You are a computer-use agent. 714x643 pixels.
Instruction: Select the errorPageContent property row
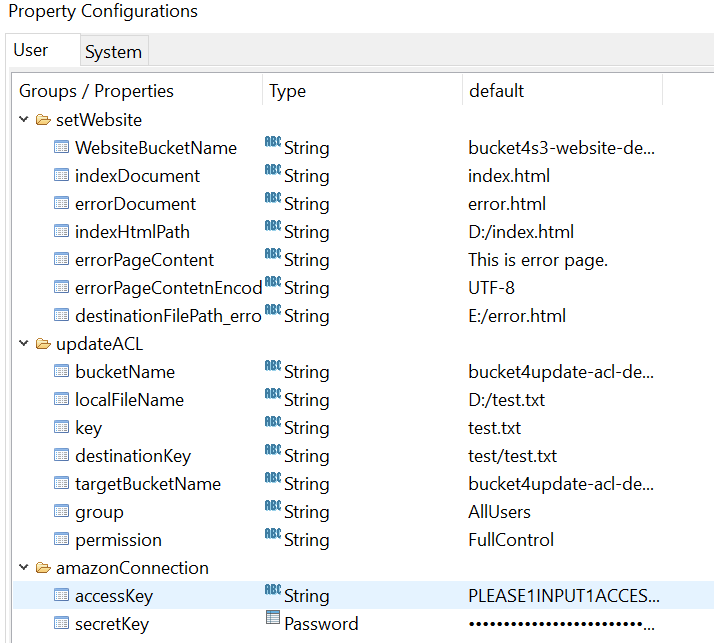click(x=144, y=260)
